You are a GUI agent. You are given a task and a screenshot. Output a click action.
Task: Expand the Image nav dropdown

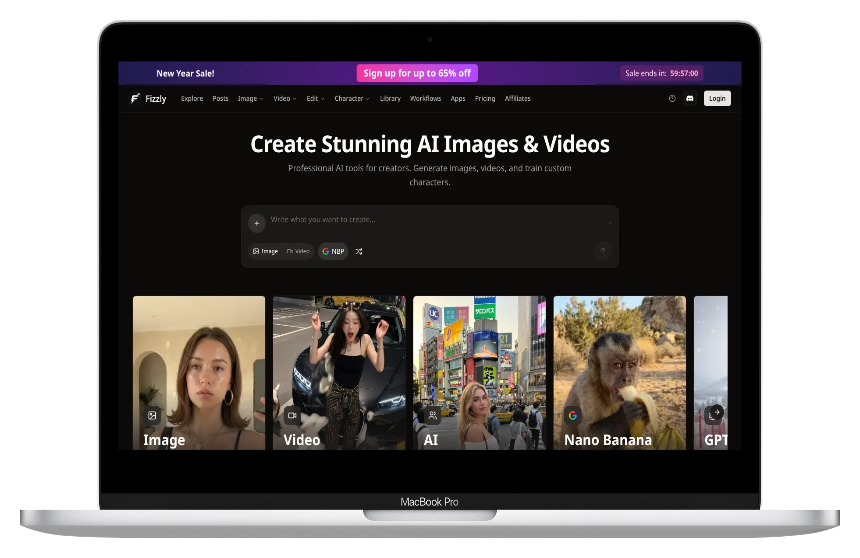point(250,99)
